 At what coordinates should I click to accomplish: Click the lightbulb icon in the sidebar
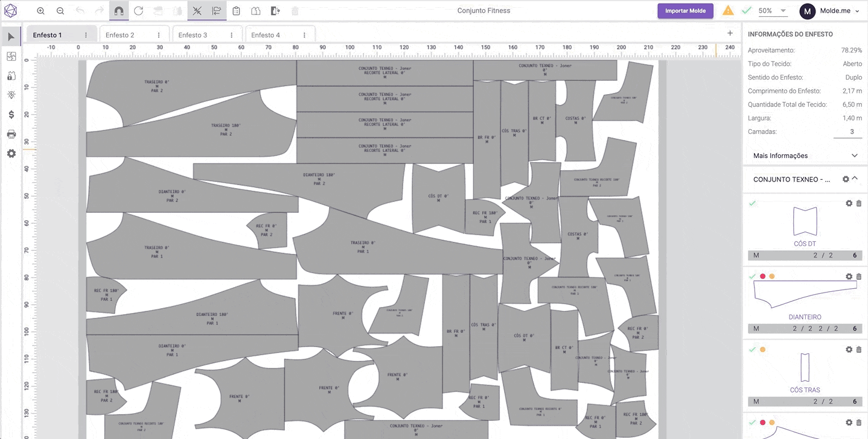pyautogui.click(x=11, y=95)
